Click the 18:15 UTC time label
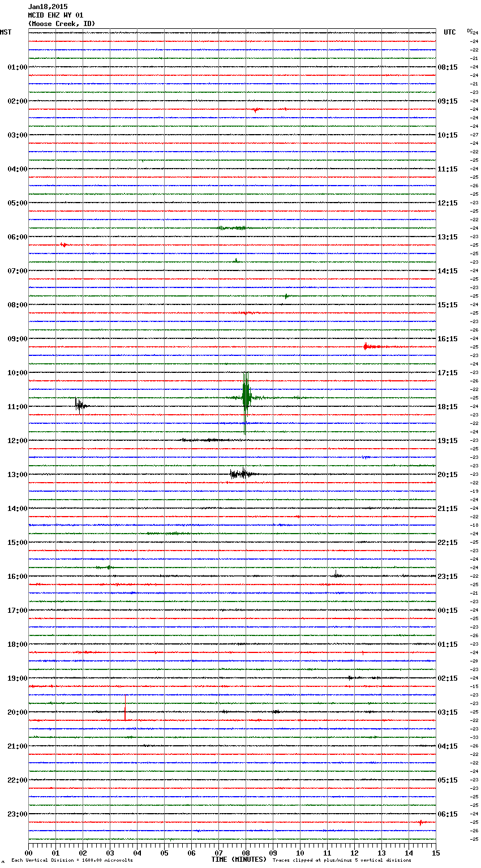This screenshot has height=868, width=481. click(448, 407)
